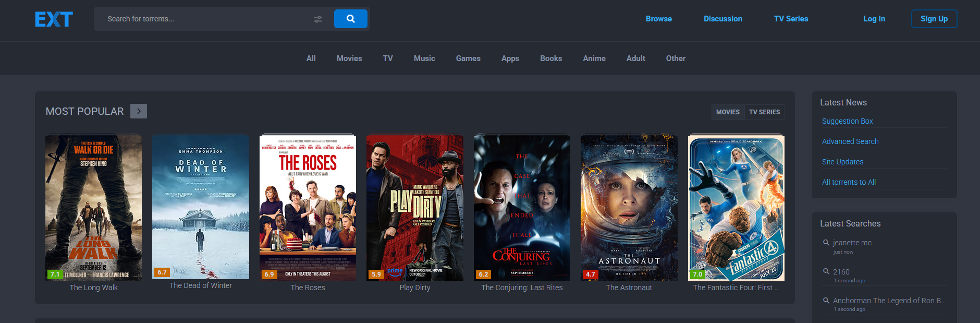Click The Astronaut title link
Screen dimensions: 980x323
629,288
